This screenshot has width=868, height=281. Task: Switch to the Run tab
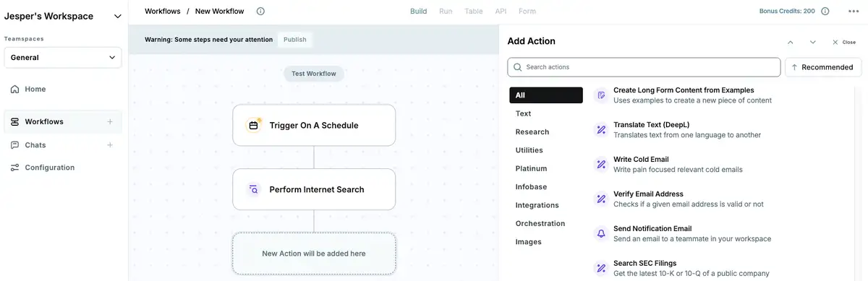point(446,11)
